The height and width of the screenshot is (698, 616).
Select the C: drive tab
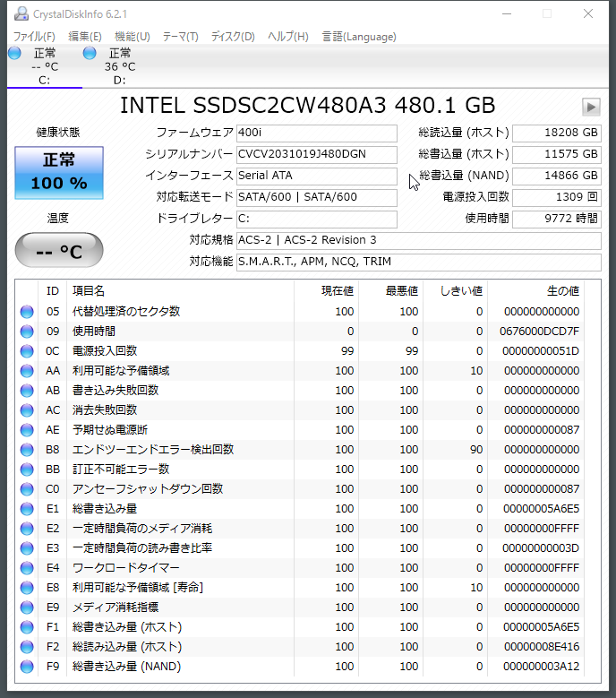(x=45, y=67)
